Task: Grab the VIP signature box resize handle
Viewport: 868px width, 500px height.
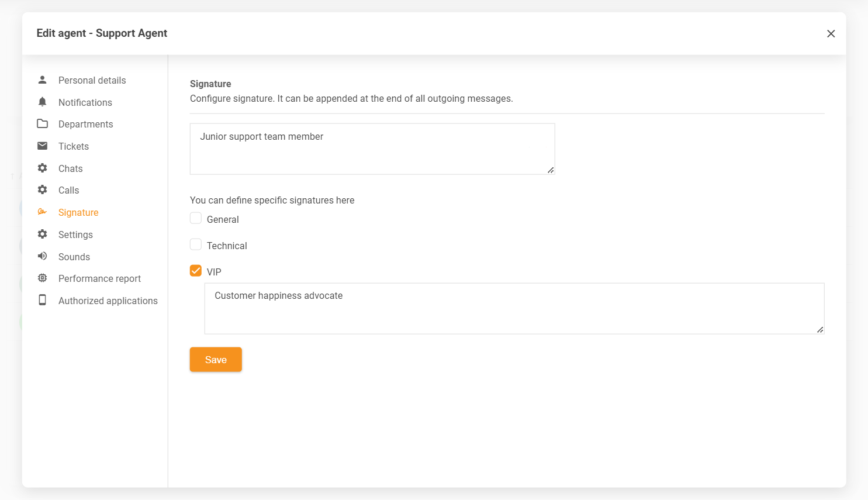Action: pos(820,330)
